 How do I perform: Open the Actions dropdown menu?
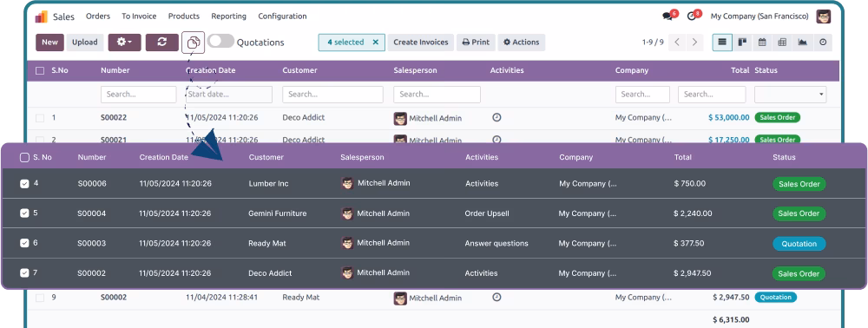[522, 42]
